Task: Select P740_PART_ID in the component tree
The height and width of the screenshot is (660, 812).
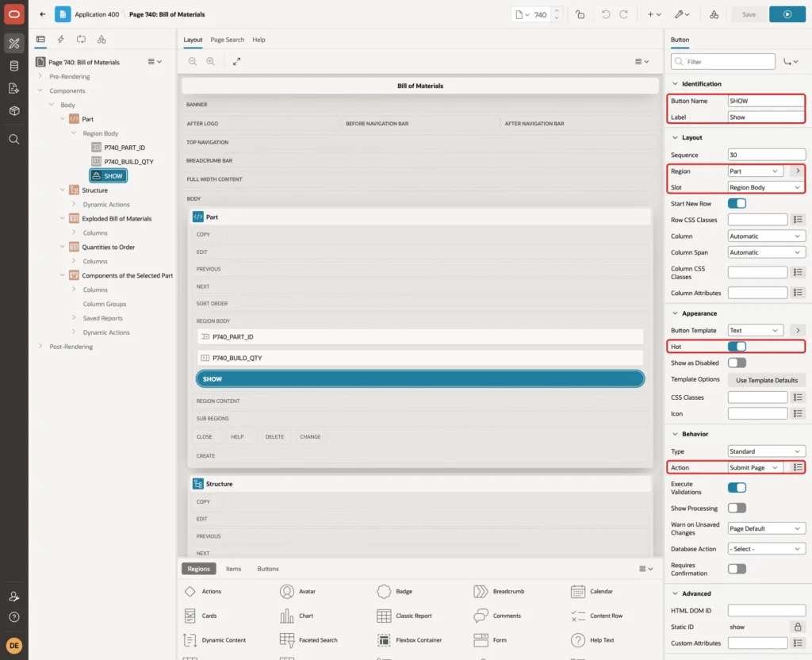Action: click(x=124, y=148)
